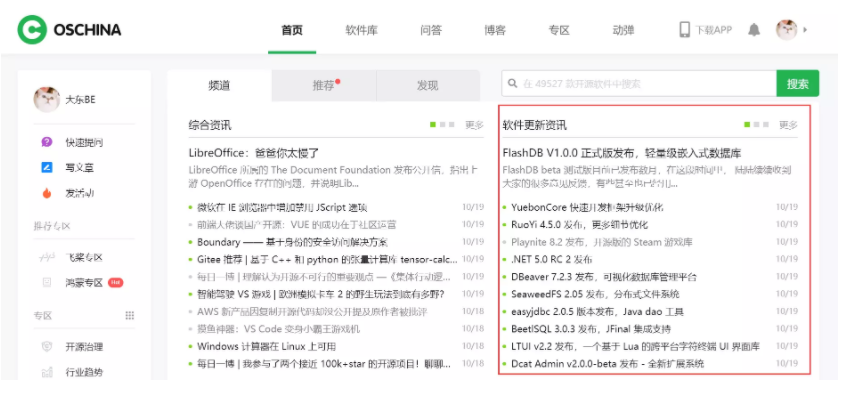Click the 下载APP text
842x408 pixels.
(x=714, y=30)
